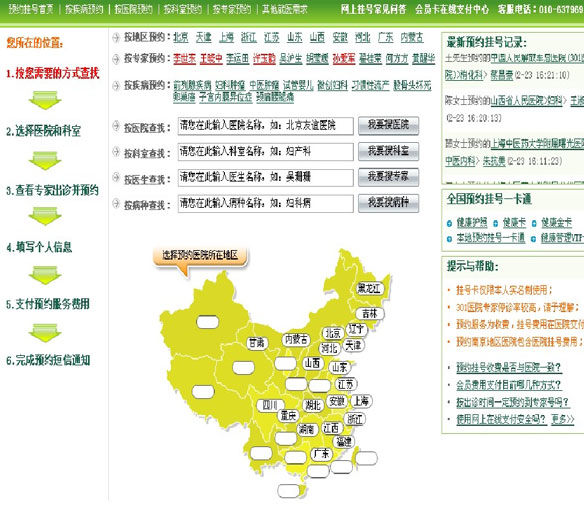Open the 本地预约挂号一卡通 link
Image resolution: width=584 pixels, height=507 pixels.
(491, 238)
